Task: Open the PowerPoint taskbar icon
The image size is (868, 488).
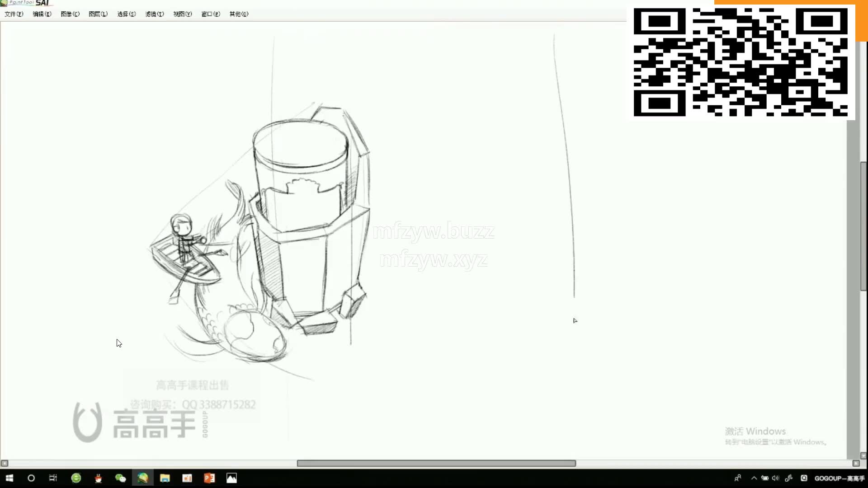Action: [x=209, y=478]
